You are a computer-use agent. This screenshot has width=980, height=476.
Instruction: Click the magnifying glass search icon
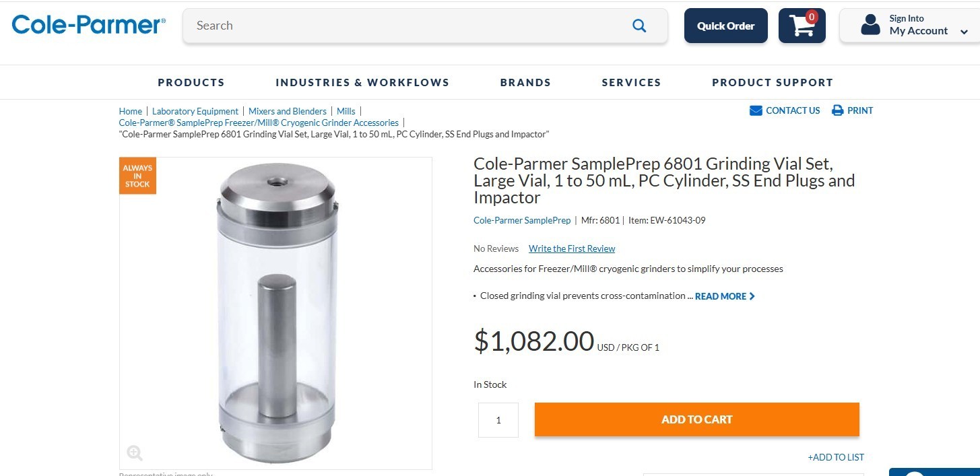(639, 26)
